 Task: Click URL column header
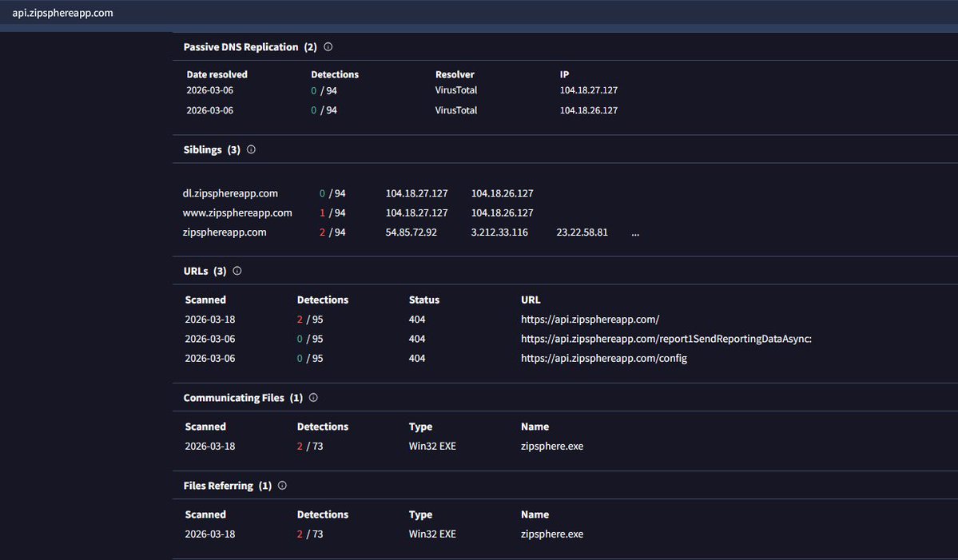(531, 300)
